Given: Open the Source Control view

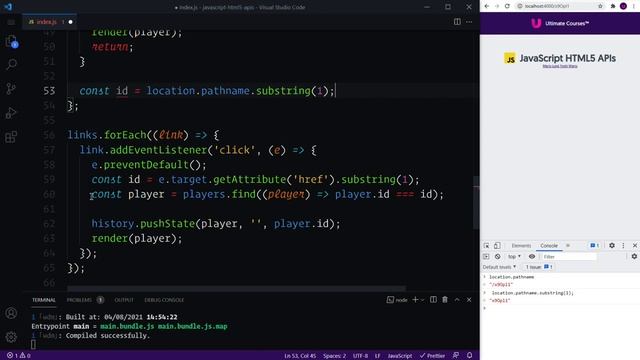Looking at the screenshot, I should click(x=11, y=89).
